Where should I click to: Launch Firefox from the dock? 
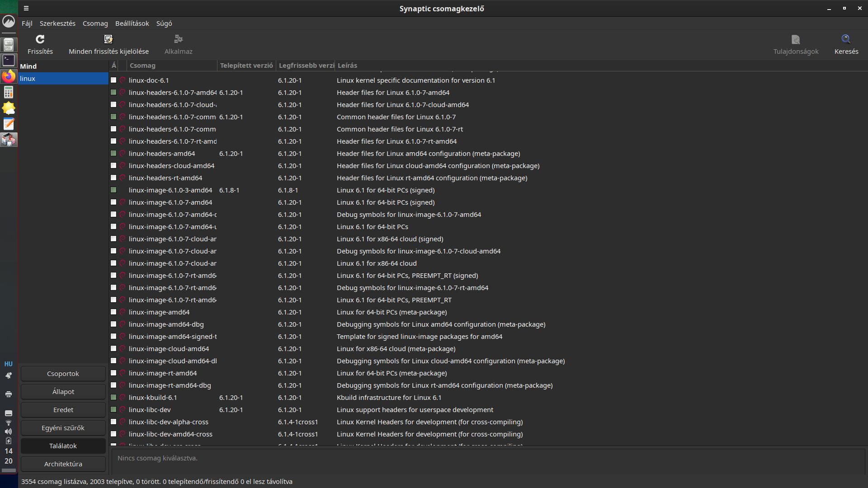coord(9,76)
